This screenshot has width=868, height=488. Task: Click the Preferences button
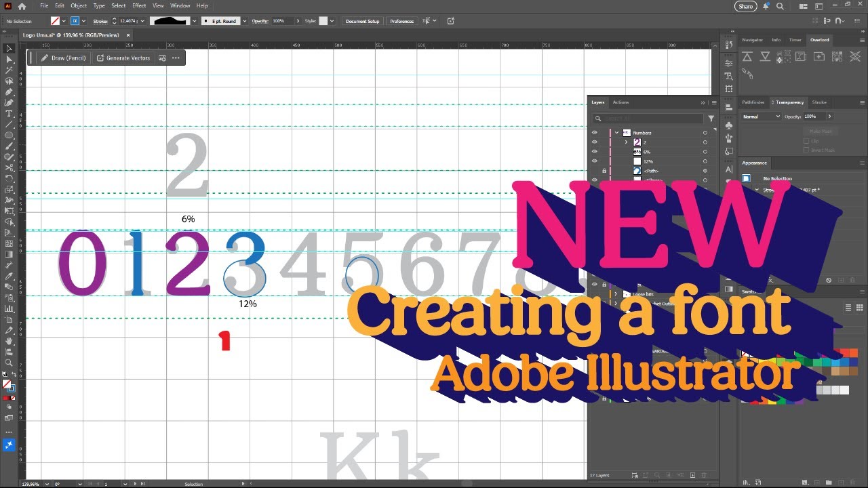(x=401, y=21)
